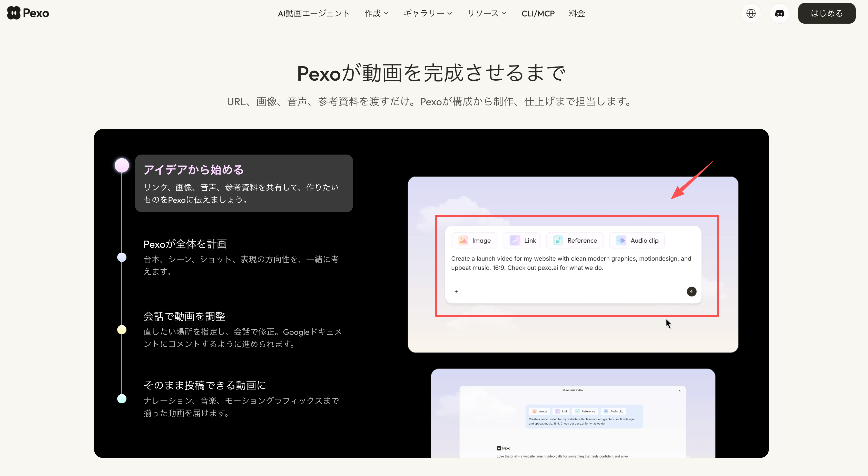The width and height of the screenshot is (868, 476).
Task: Expand the リソース dropdown menu
Action: [487, 14]
